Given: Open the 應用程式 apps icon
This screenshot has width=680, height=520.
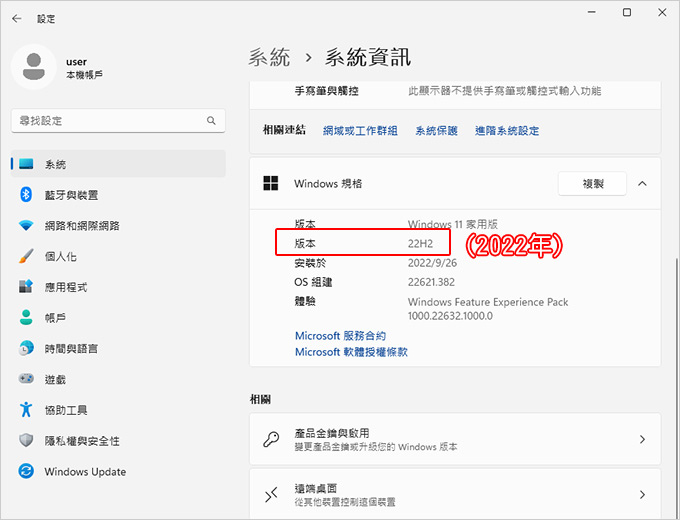Looking at the screenshot, I should coord(26,286).
